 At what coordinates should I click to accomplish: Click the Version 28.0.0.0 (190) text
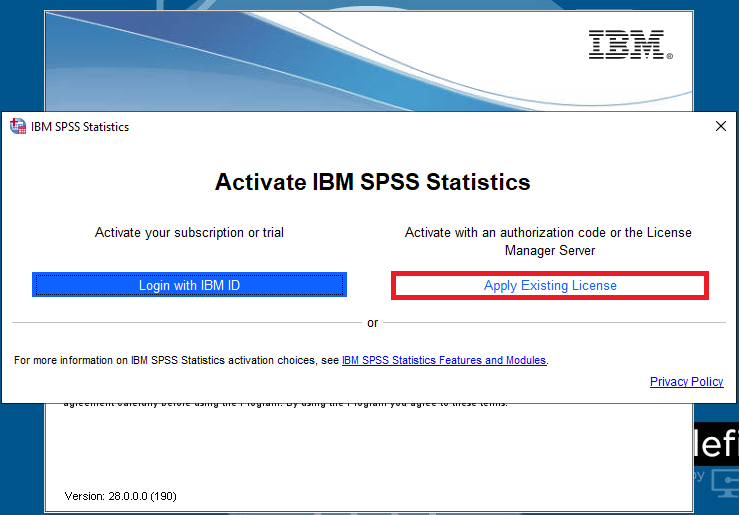[x=120, y=496]
